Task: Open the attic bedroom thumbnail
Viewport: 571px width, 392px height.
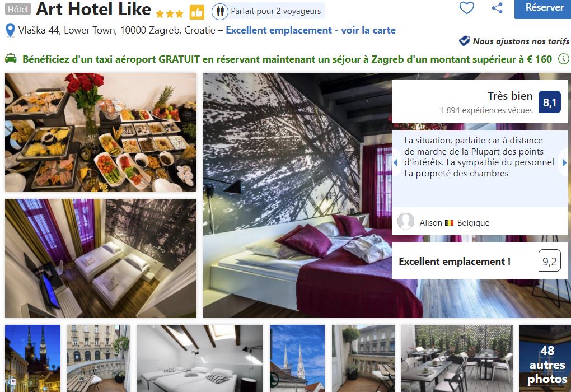Action: coord(199,358)
